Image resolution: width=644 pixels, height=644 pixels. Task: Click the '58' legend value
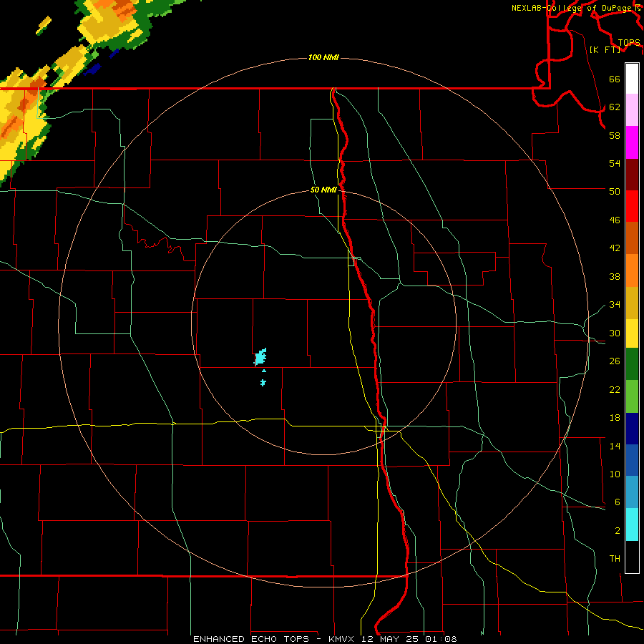615,135
